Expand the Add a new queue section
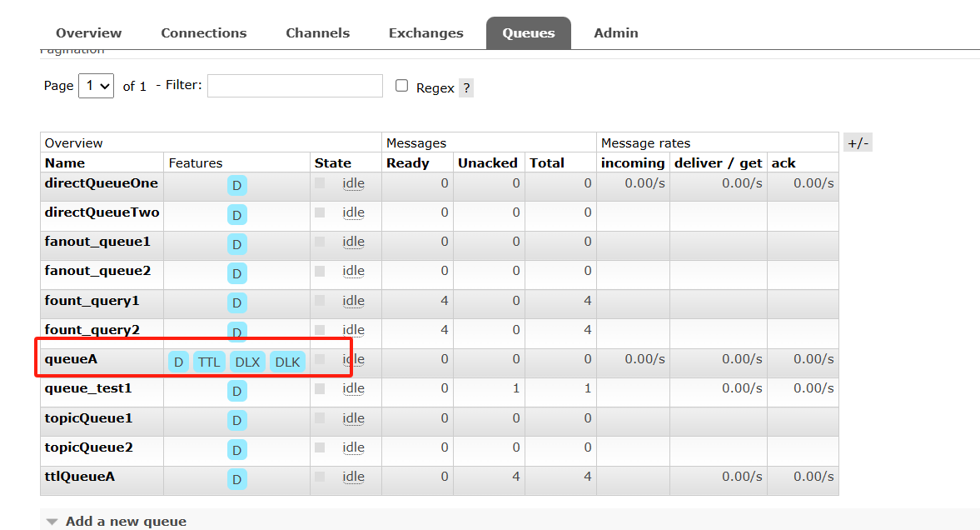The image size is (980, 530). click(126, 521)
